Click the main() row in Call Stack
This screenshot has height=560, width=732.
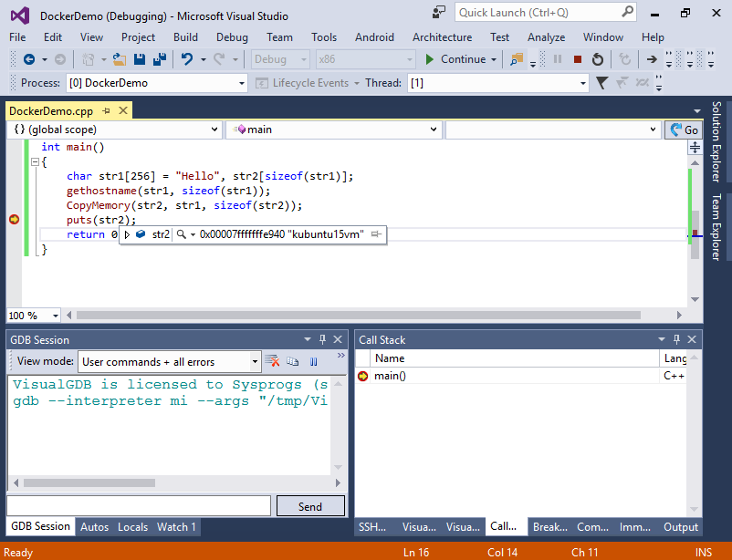520,376
